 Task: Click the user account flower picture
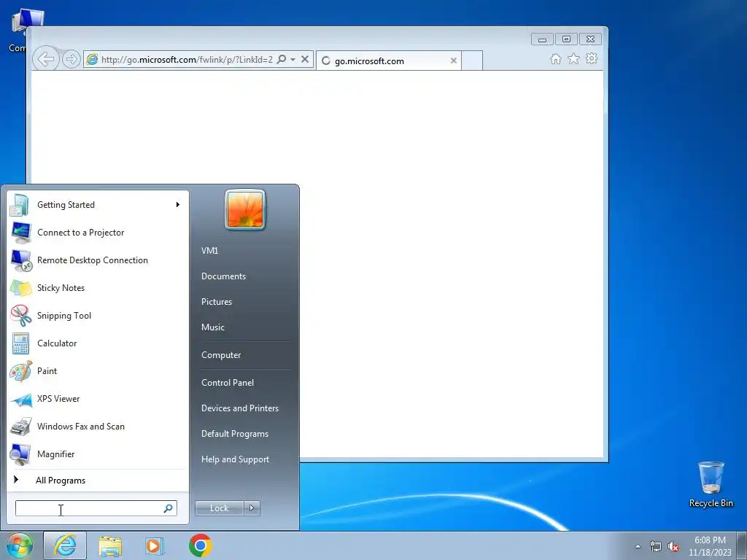(x=245, y=209)
